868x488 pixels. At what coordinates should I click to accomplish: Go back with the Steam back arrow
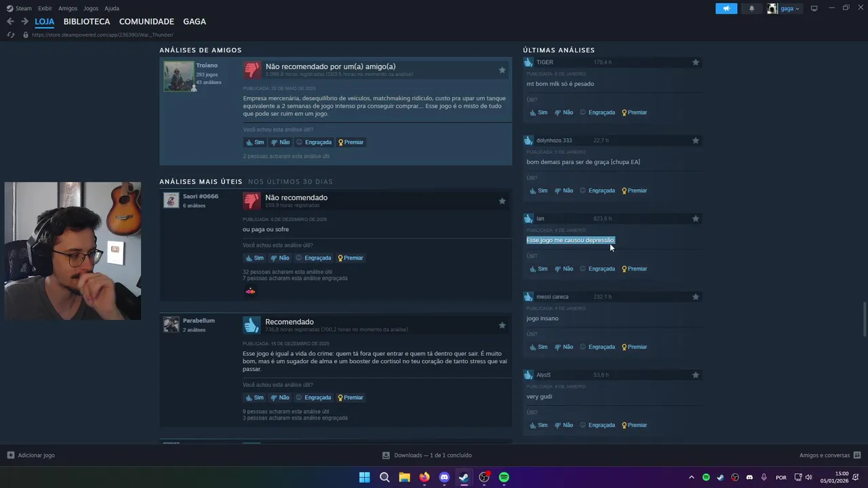coord(10,22)
